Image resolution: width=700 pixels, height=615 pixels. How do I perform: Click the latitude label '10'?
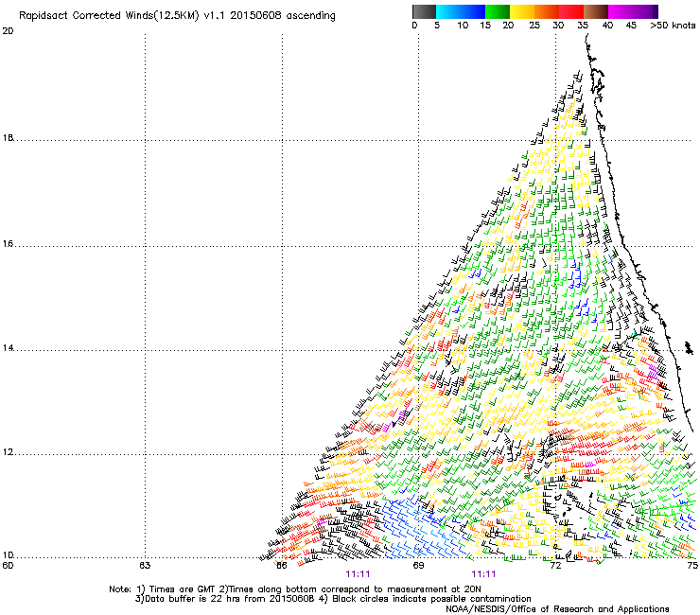[8, 555]
